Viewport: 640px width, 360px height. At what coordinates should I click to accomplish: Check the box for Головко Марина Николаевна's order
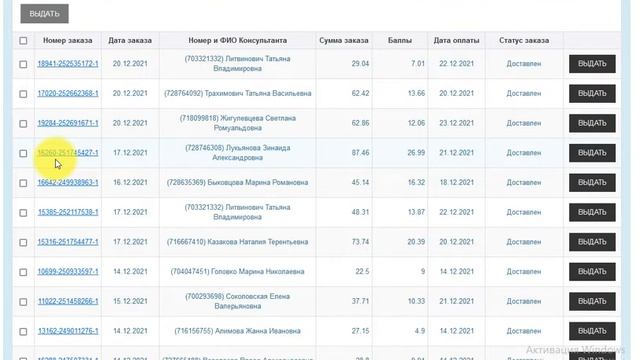[x=23, y=272]
